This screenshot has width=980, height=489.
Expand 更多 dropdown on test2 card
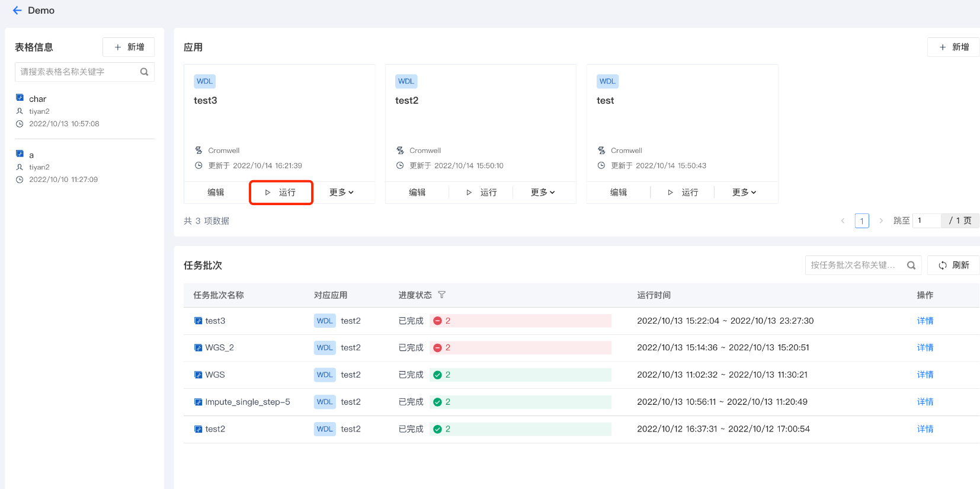(543, 193)
